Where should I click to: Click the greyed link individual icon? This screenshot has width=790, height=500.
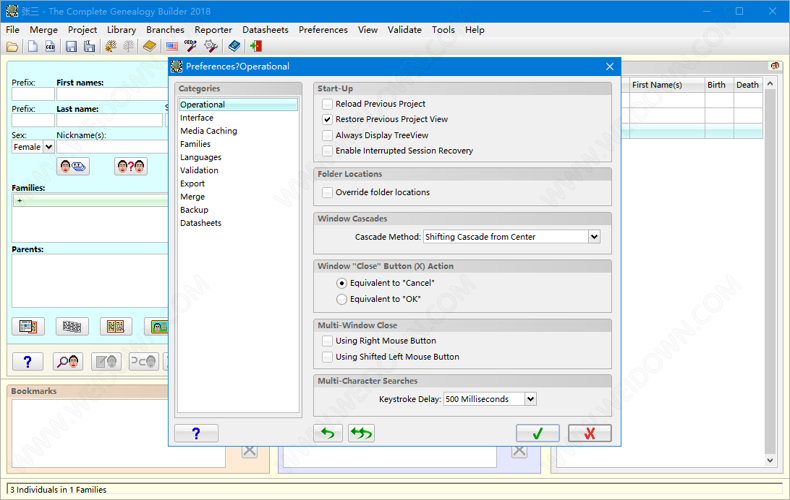coord(144,361)
